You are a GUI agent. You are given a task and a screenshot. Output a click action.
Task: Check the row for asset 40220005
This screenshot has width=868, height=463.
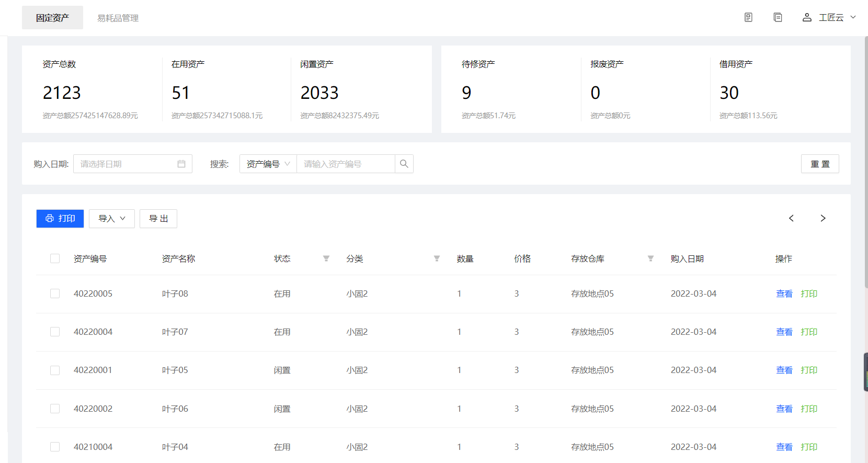(55, 293)
